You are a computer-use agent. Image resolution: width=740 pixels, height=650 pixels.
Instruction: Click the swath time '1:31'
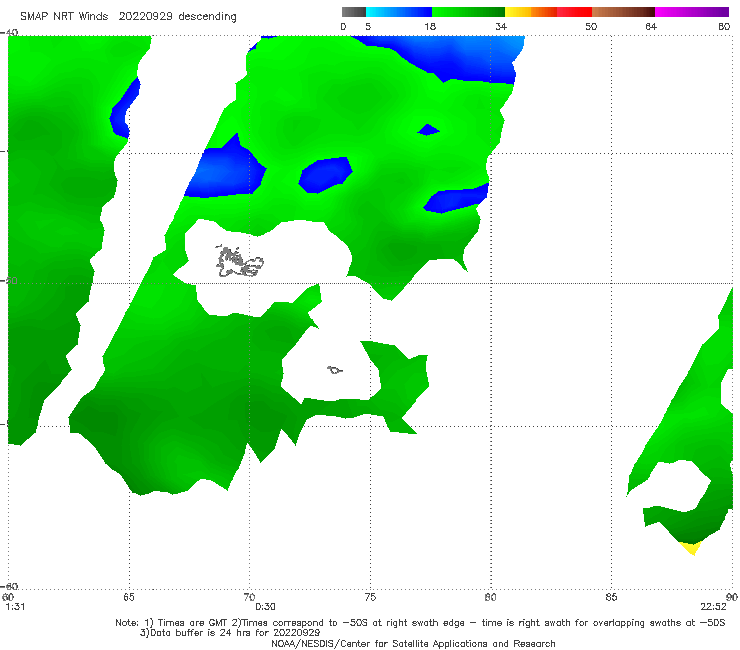[x=15, y=607]
